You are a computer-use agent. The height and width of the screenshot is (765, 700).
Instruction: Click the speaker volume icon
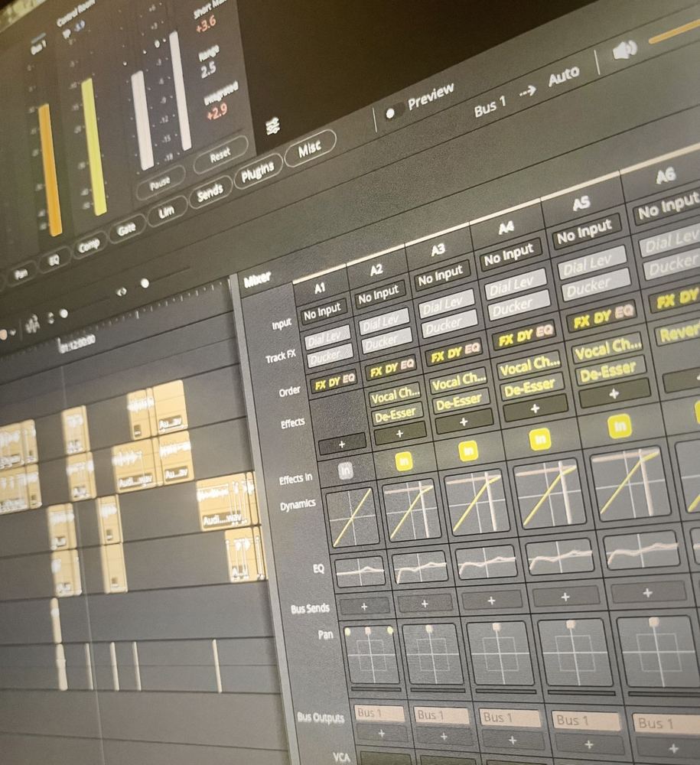pyautogui.click(x=624, y=50)
